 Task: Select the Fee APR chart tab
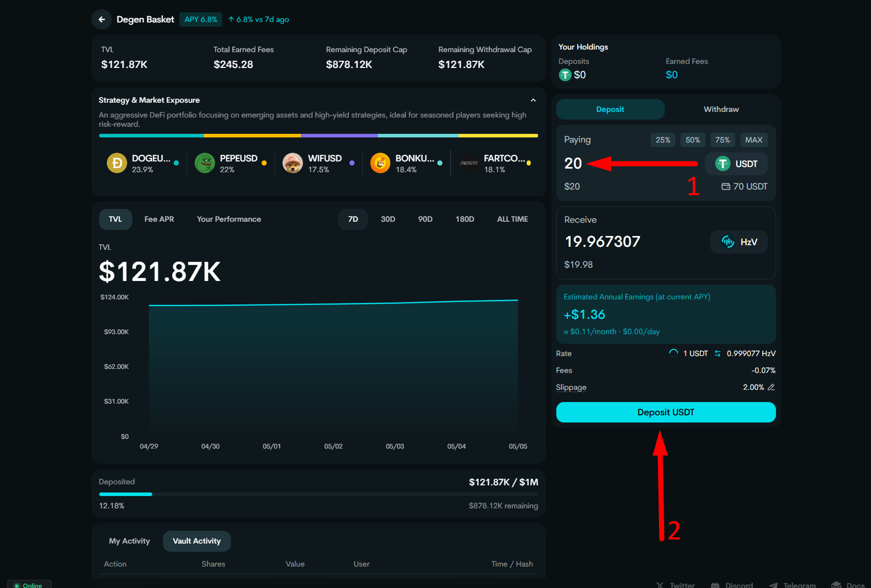tap(159, 219)
